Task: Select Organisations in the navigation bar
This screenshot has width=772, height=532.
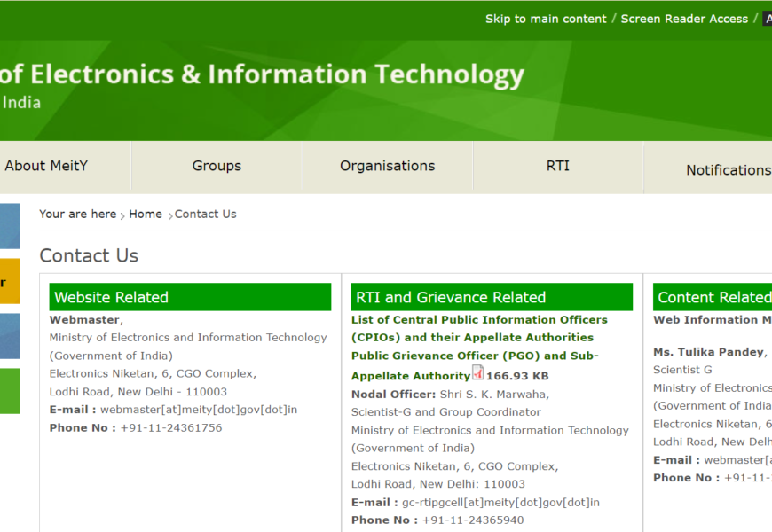Action: tap(388, 166)
